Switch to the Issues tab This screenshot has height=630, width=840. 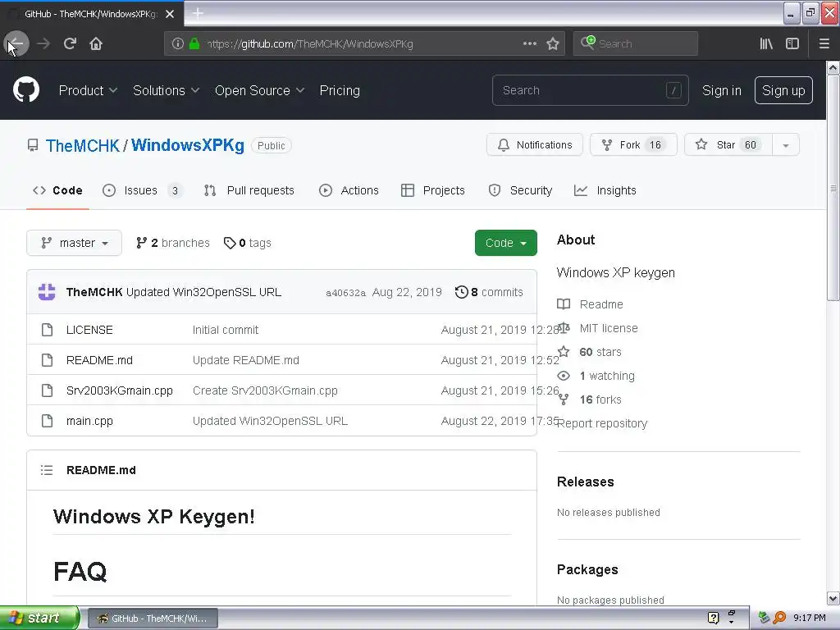pos(141,190)
